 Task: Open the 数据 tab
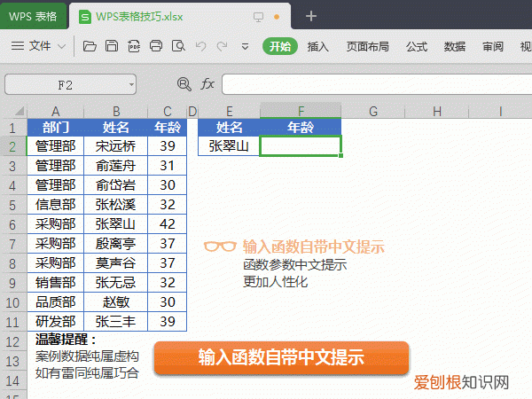(455, 46)
